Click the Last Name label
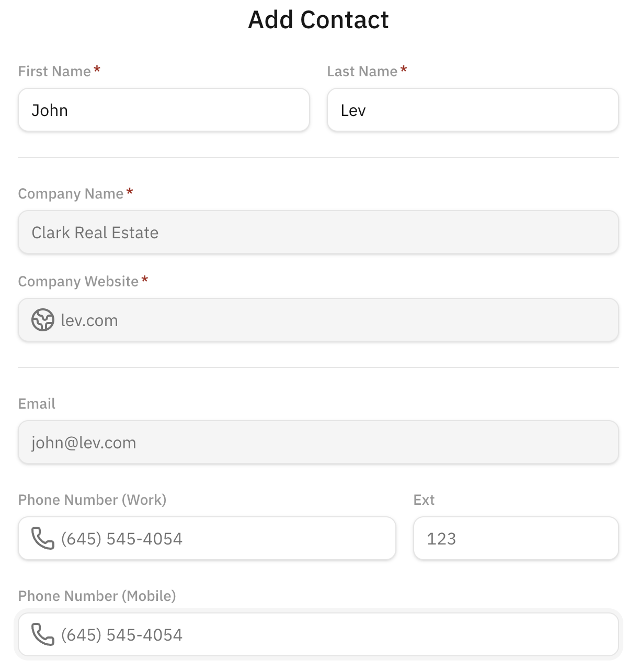Image resolution: width=639 pixels, height=672 pixels. point(362,72)
